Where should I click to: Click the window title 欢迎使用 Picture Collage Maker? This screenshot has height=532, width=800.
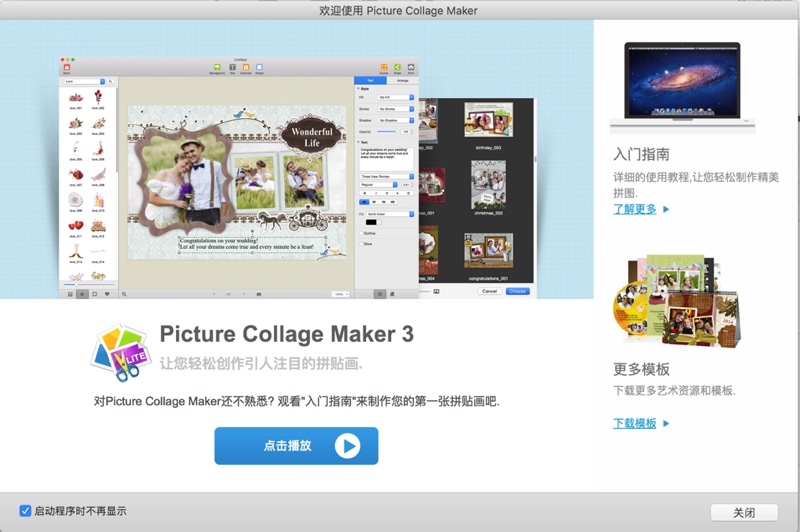(398, 10)
